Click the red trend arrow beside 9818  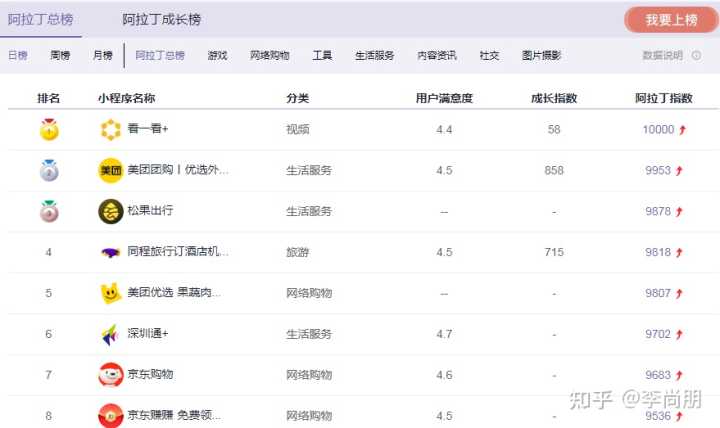pos(679,253)
